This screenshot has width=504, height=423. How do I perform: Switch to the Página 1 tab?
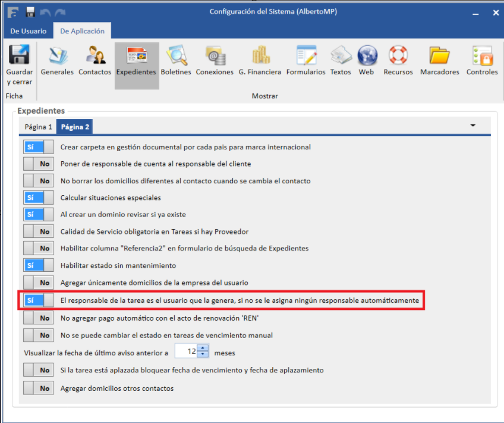point(38,127)
